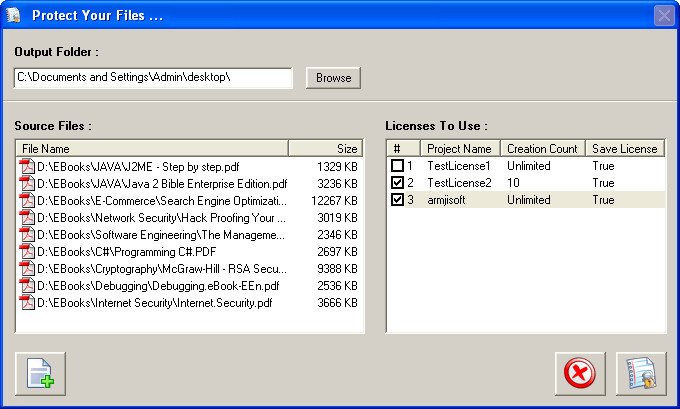Close the Protect Your Files dialog
This screenshot has height=409, width=680.
pos(664,16)
